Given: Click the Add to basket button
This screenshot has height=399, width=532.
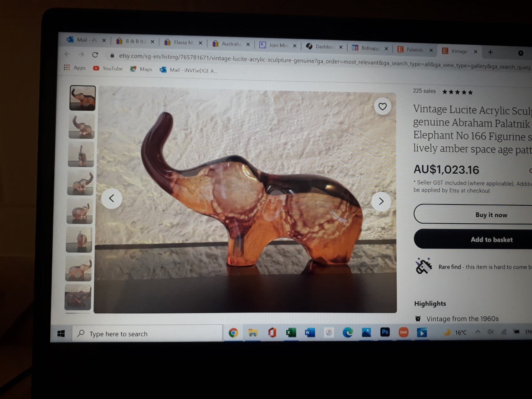Looking at the screenshot, I should tap(491, 239).
